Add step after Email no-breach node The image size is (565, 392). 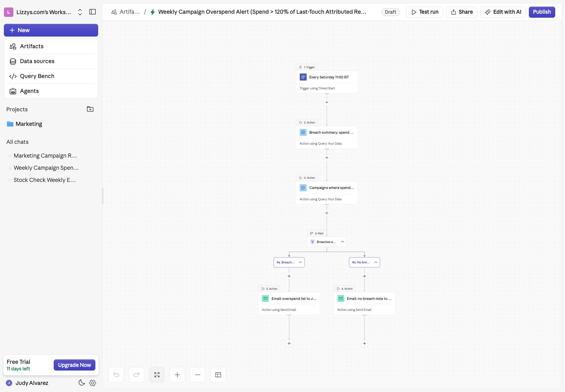coord(365,343)
